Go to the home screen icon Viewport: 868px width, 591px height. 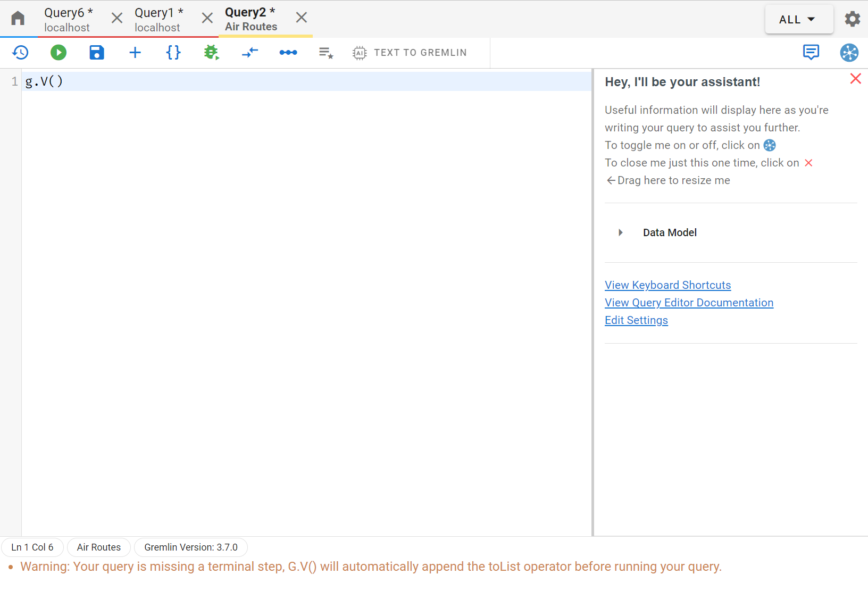click(18, 19)
